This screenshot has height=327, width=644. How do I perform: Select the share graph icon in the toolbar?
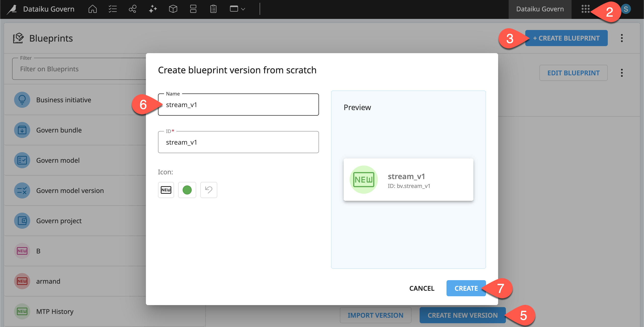pyautogui.click(x=133, y=9)
